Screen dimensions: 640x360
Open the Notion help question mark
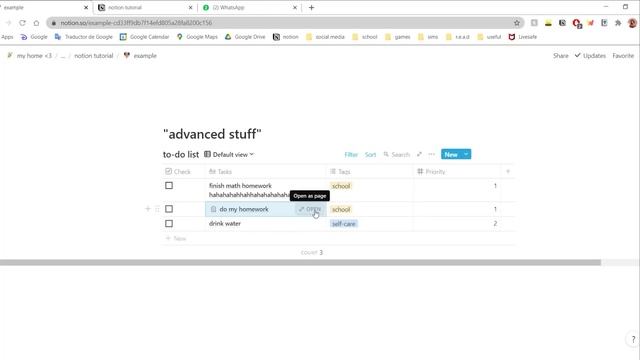point(633,339)
